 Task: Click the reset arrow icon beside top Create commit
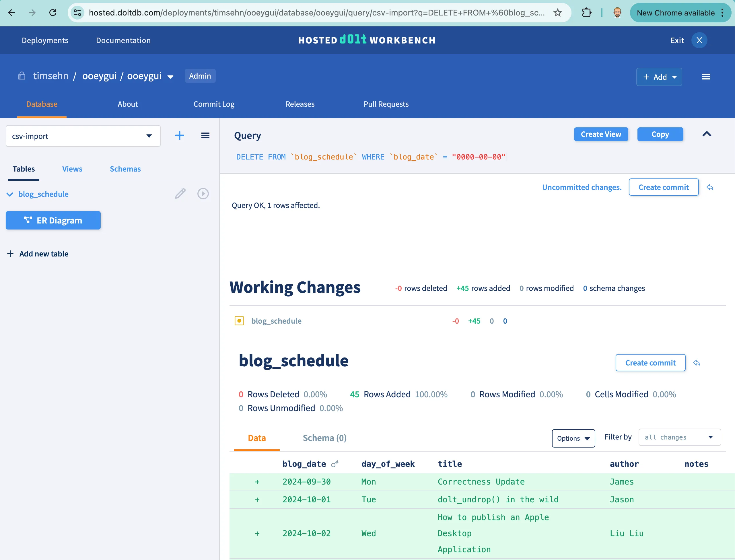(x=710, y=187)
